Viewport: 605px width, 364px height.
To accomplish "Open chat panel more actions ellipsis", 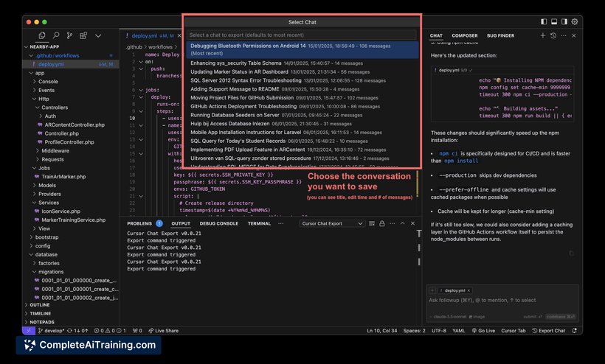I will coord(564,35).
